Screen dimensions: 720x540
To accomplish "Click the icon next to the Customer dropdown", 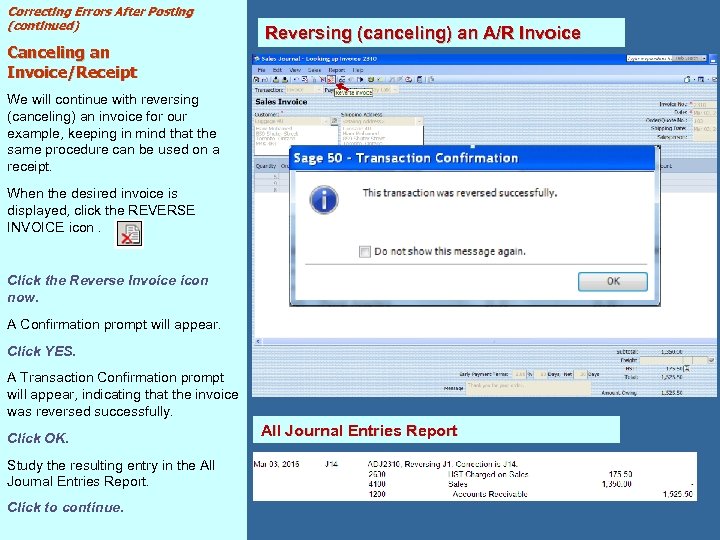I will pos(334,121).
